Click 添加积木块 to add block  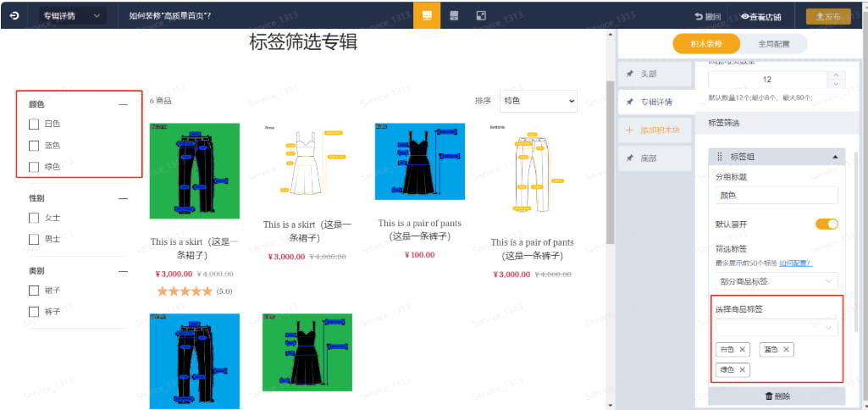(655, 130)
